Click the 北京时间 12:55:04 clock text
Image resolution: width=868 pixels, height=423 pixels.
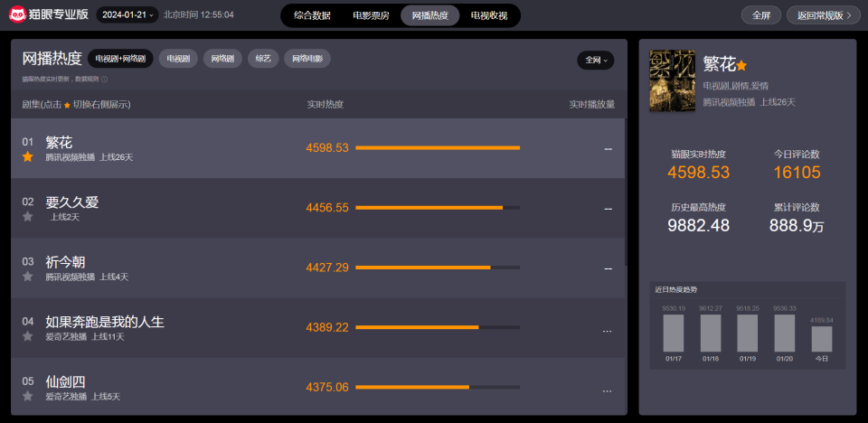point(199,15)
